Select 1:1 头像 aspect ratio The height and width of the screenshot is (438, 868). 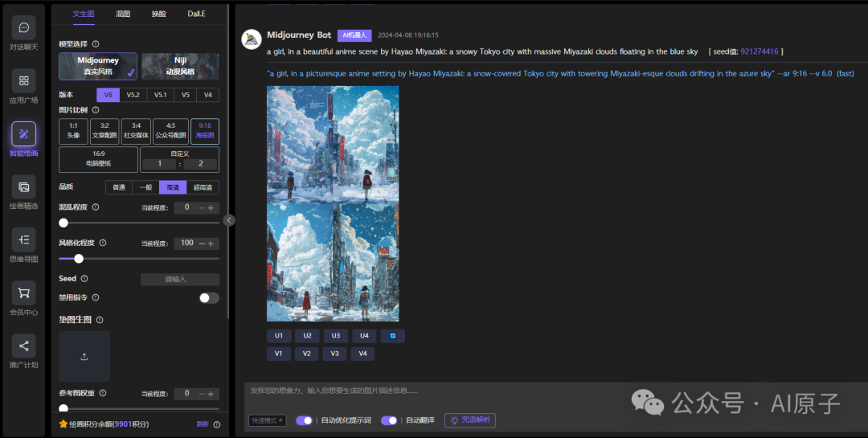74,131
